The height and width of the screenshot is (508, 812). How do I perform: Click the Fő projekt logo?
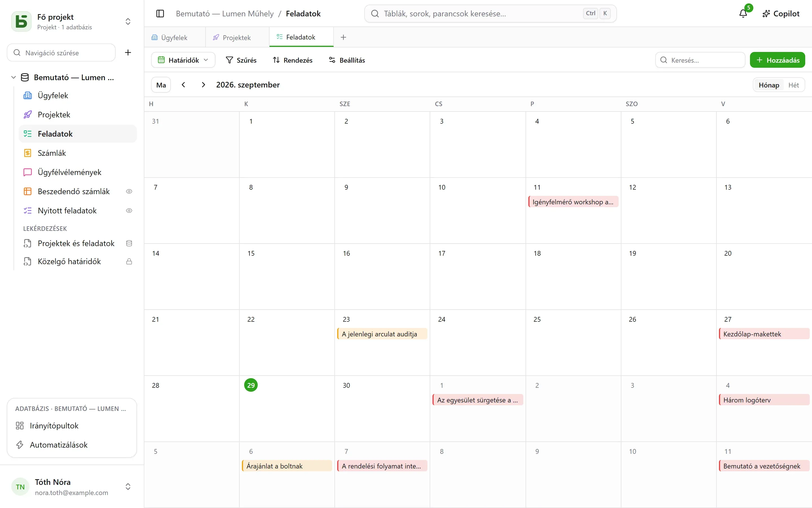coord(21,21)
